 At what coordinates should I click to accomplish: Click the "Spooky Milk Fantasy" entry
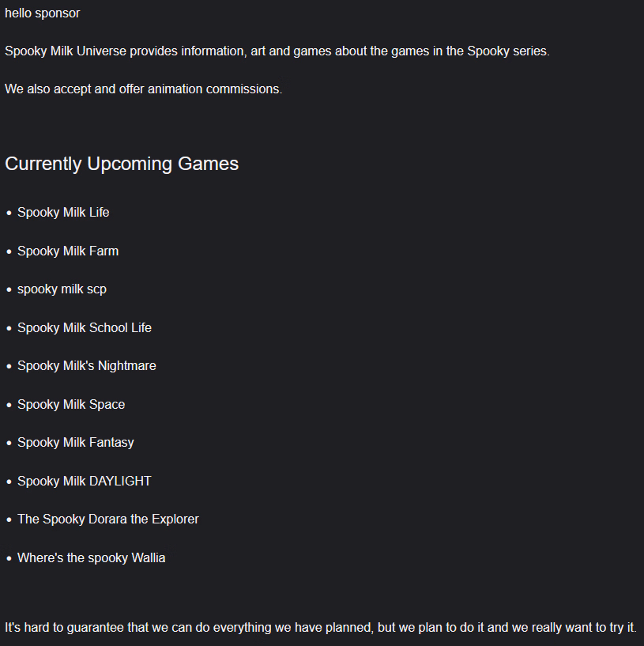pos(76,442)
